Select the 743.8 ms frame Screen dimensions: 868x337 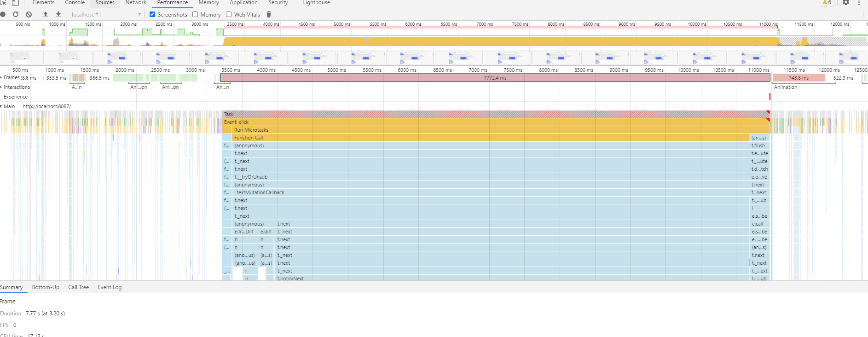(x=799, y=78)
